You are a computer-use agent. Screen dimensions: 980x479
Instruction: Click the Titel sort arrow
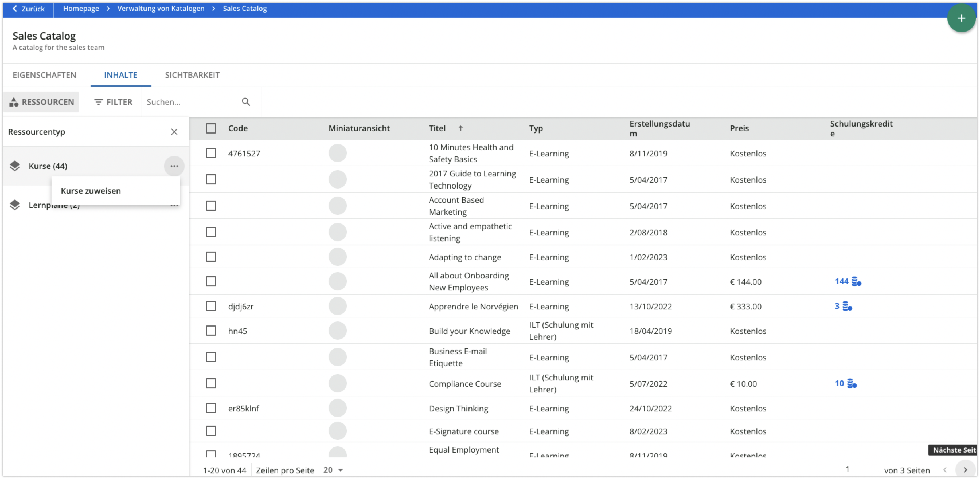pyautogui.click(x=460, y=129)
